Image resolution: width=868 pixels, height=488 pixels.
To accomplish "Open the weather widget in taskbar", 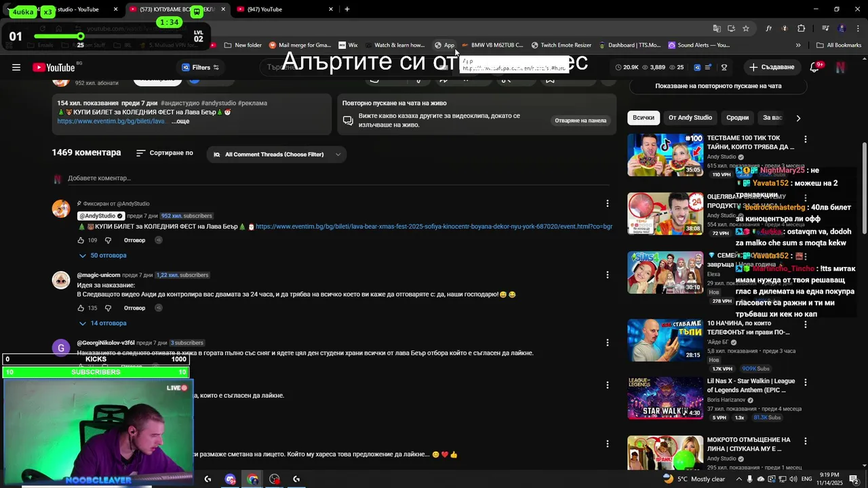I will 694,479.
